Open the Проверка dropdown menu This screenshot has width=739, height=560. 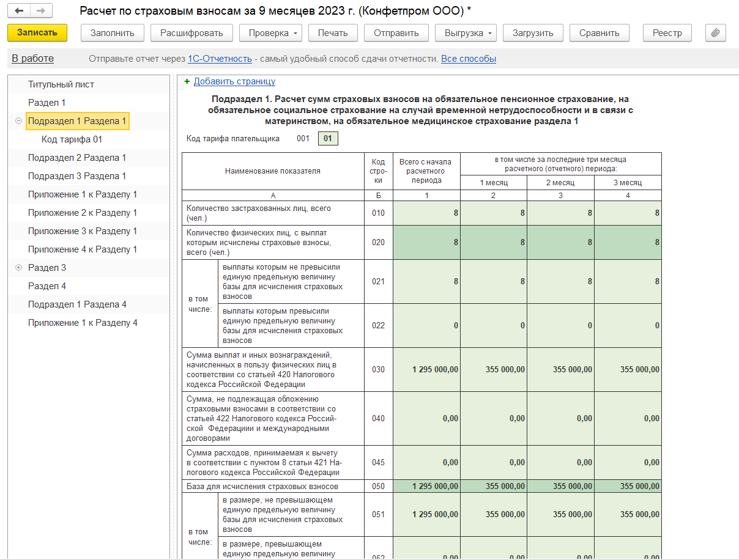tap(271, 33)
